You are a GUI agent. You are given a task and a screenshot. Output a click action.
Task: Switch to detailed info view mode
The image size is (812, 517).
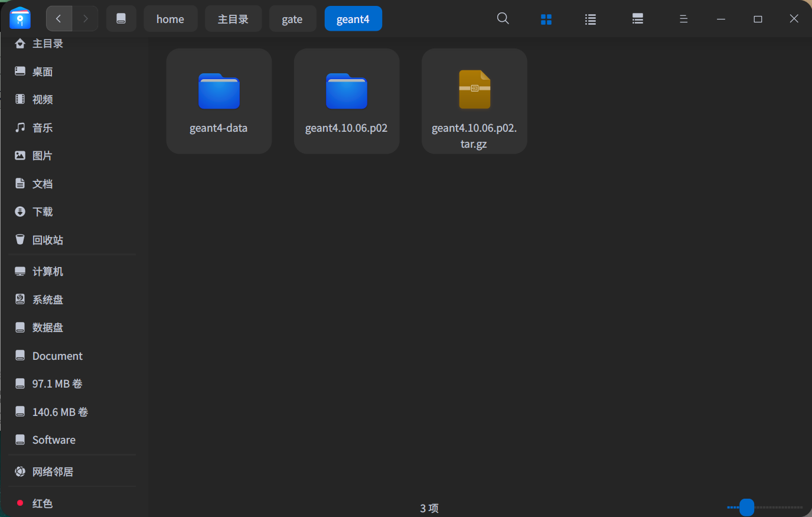click(x=637, y=18)
